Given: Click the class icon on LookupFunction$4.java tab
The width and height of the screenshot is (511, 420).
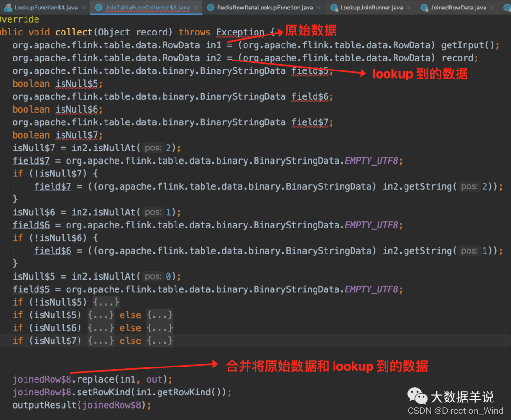Looking at the screenshot, I should (7, 8).
